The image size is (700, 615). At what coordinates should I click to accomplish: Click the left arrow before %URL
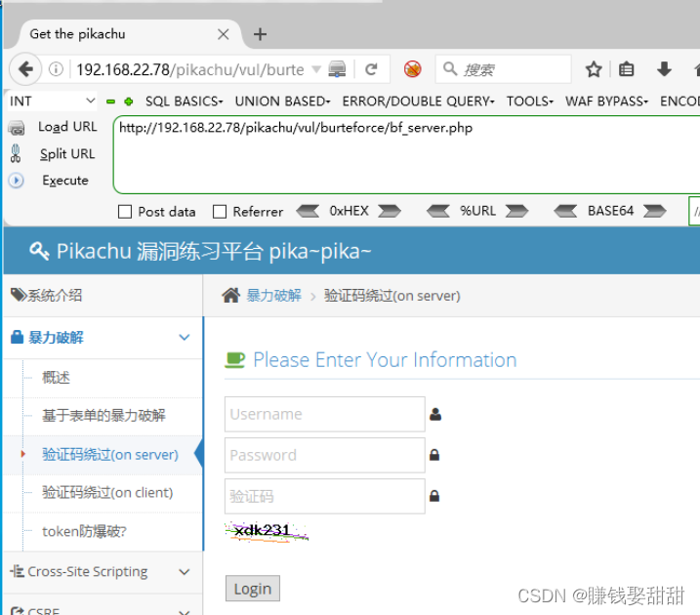[438, 211]
